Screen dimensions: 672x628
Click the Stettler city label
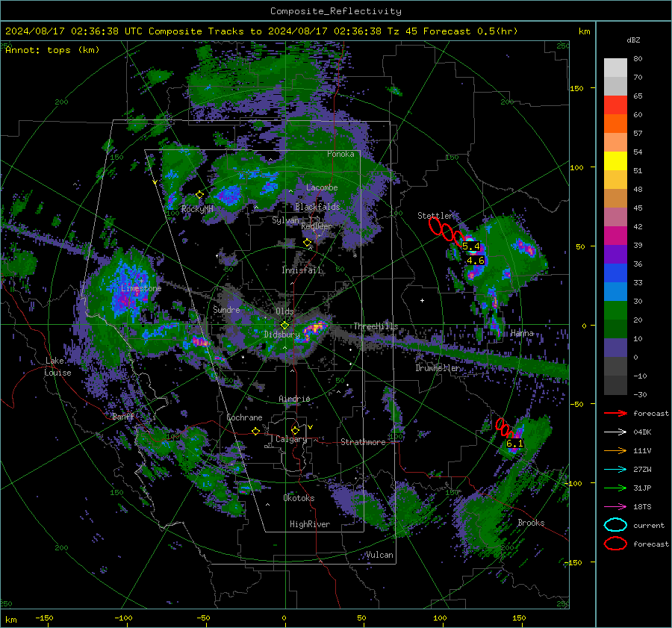[x=435, y=216]
